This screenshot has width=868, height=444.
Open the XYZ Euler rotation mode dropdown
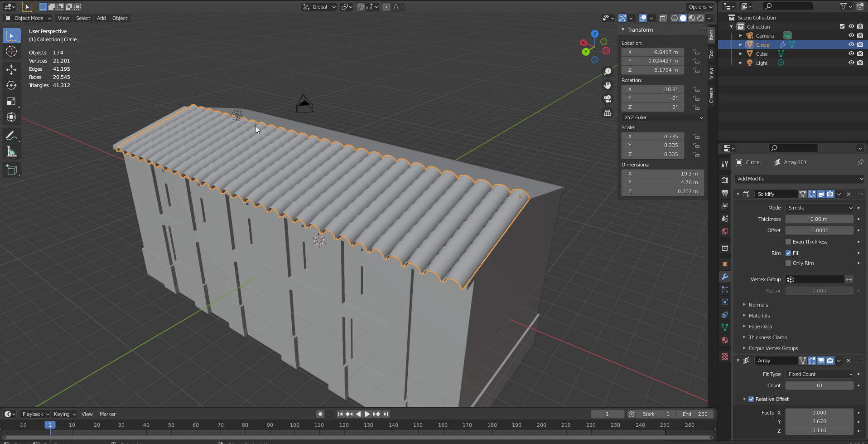(x=663, y=117)
